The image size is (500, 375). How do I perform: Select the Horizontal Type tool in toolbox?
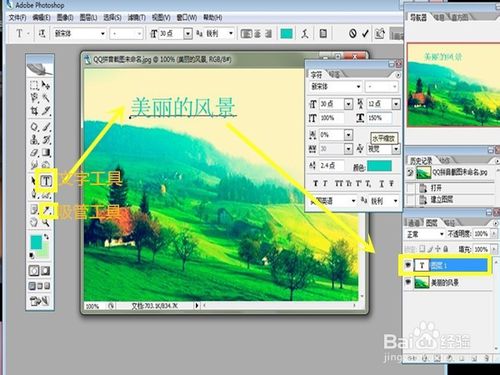pyautogui.click(x=46, y=181)
